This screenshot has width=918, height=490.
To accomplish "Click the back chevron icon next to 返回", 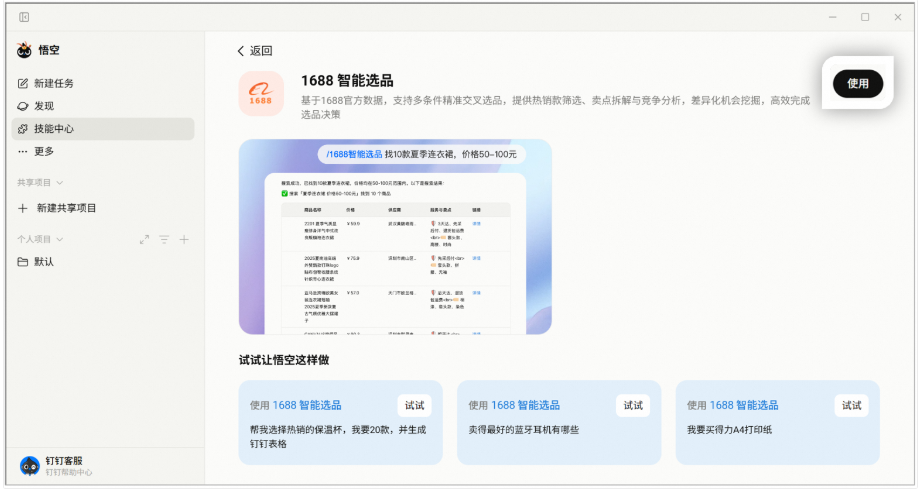I will (241, 51).
